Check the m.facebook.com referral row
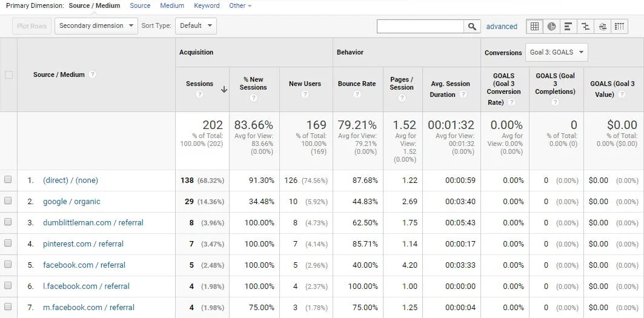 (8, 306)
